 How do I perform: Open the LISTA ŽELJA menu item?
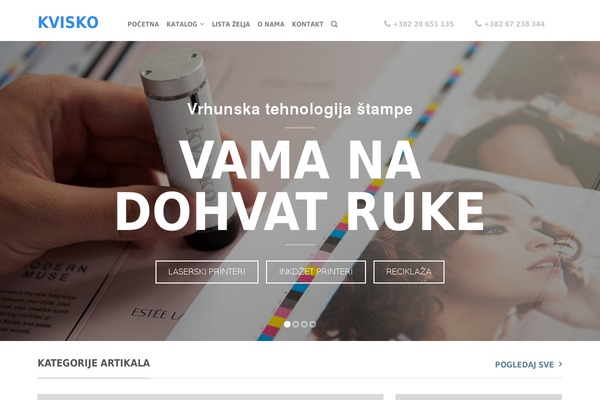coord(231,24)
